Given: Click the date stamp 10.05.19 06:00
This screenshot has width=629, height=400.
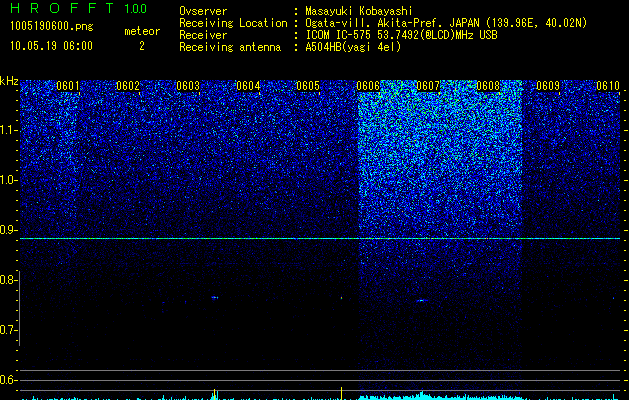Looking at the screenshot, I should tap(51, 46).
